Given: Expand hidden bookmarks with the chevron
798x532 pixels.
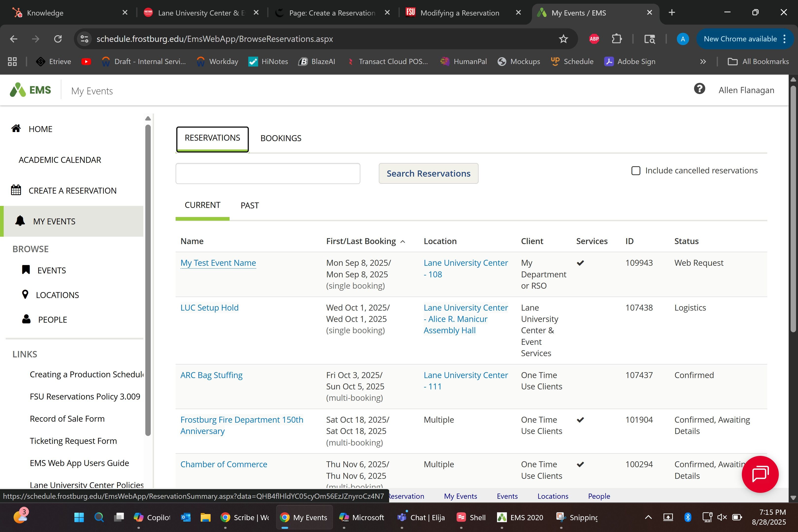Looking at the screenshot, I should [x=703, y=61].
